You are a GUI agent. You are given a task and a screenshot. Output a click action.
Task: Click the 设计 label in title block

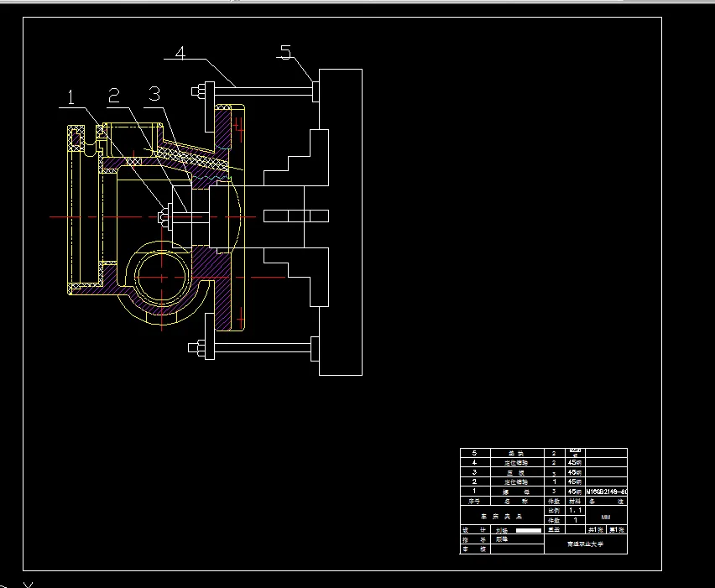click(x=475, y=530)
